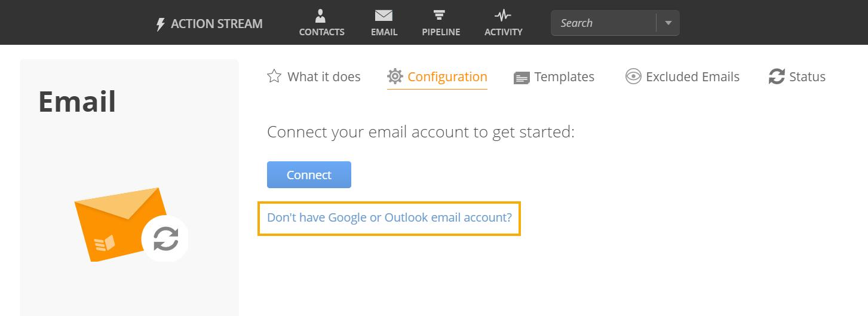Image resolution: width=868 pixels, height=316 pixels.
Task: Click the ACTION STREAM title text
Action: tap(217, 24)
